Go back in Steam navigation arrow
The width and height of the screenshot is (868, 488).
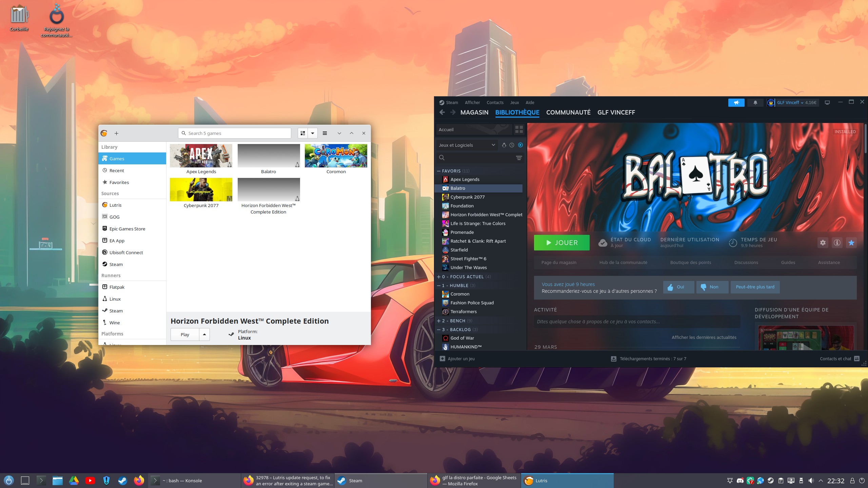point(442,112)
